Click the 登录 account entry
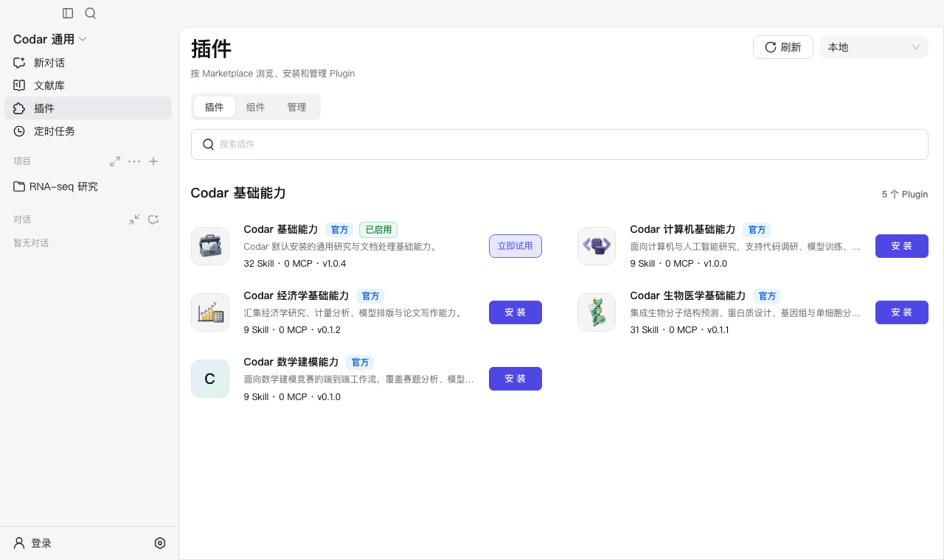944x560 pixels. pyautogui.click(x=32, y=543)
